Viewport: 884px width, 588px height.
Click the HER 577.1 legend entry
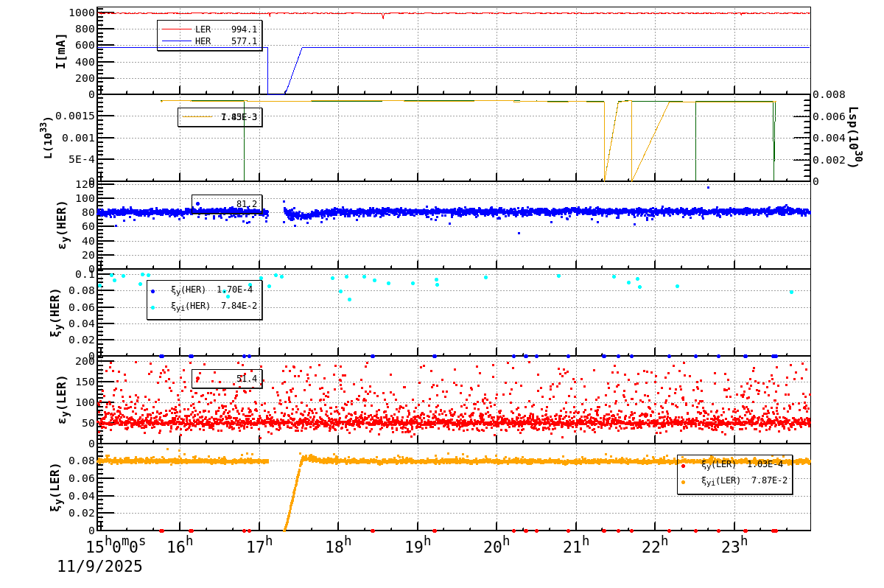pos(210,41)
